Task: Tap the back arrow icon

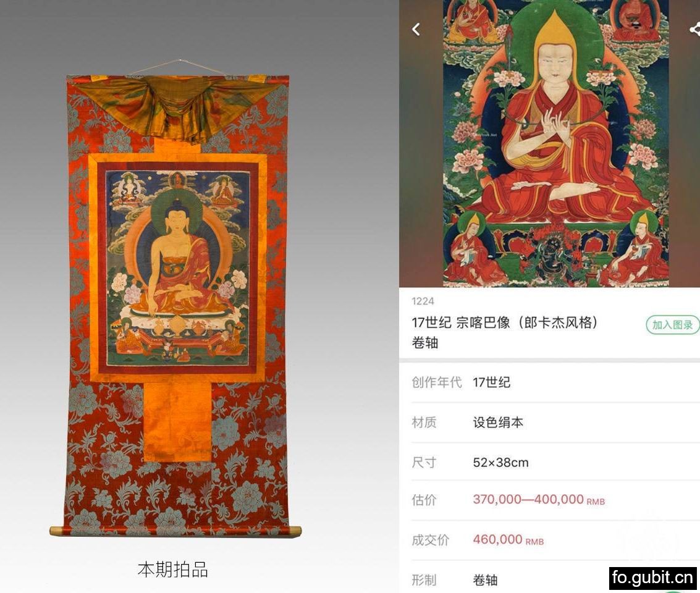Action: pyautogui.click(x=416, y=30)
